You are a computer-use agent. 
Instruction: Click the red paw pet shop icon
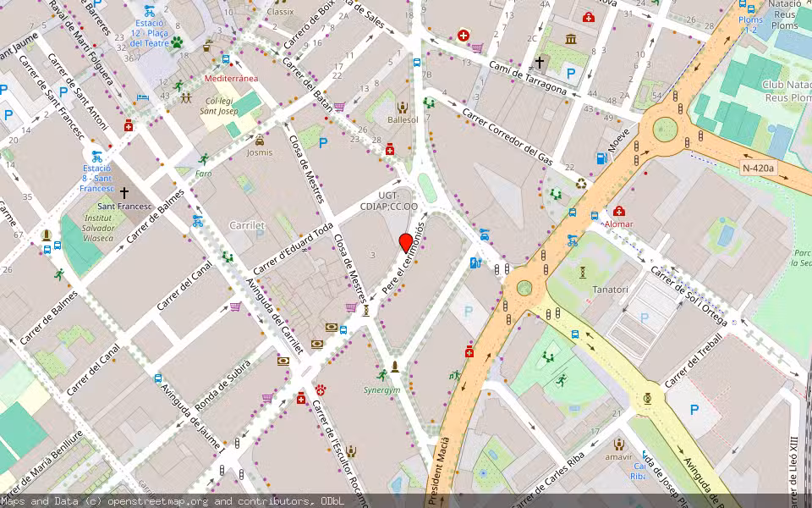tap(321, 389)
